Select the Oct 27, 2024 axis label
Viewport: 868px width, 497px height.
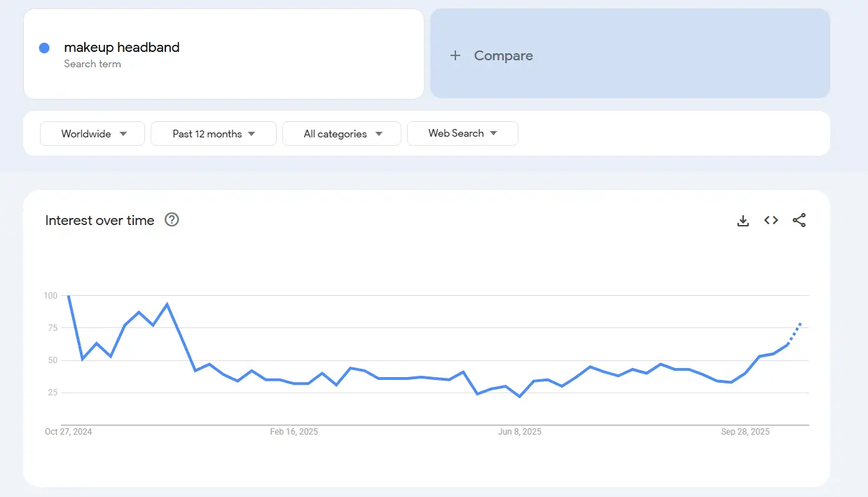[x=69, y=432]
